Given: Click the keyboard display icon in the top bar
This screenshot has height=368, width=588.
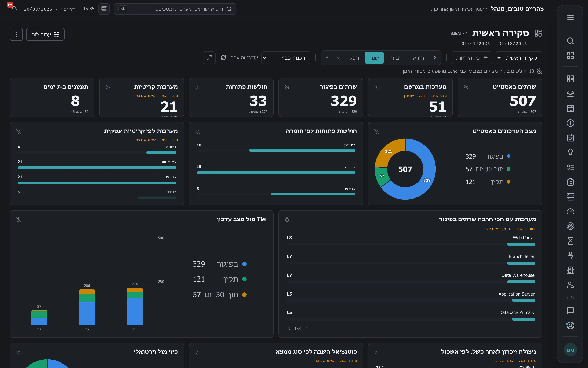Looking at the screenshot, I should pos(104,9).
